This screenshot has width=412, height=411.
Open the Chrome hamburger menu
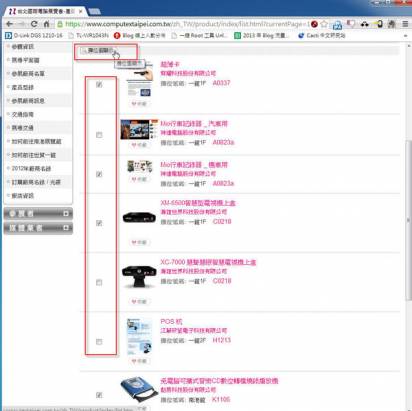[405, 24]
